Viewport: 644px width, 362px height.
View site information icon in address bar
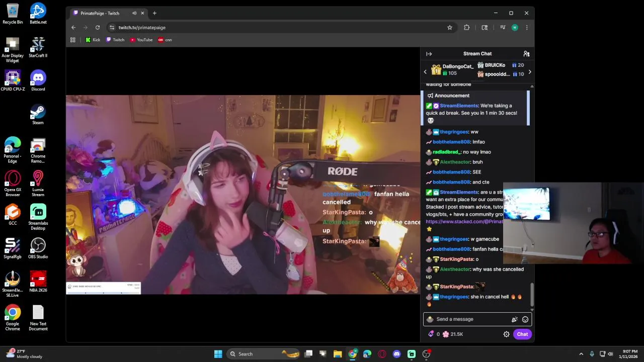pyautogui.click(x=112, y=28)
